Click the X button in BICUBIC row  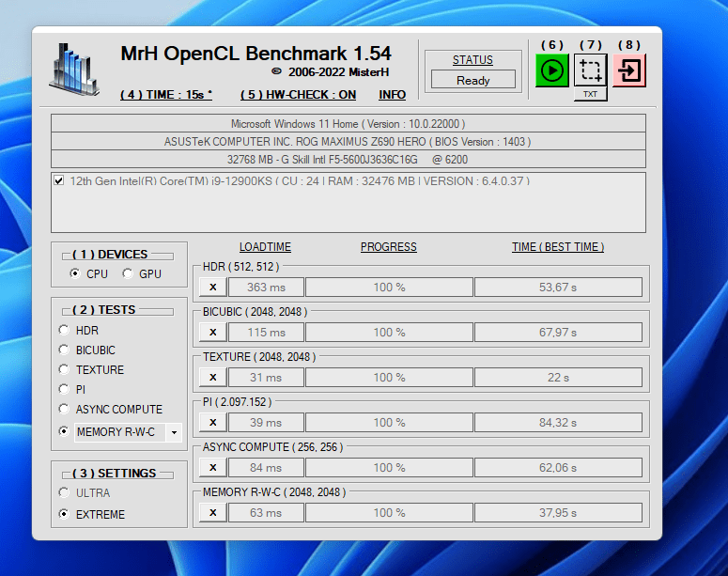213,332
